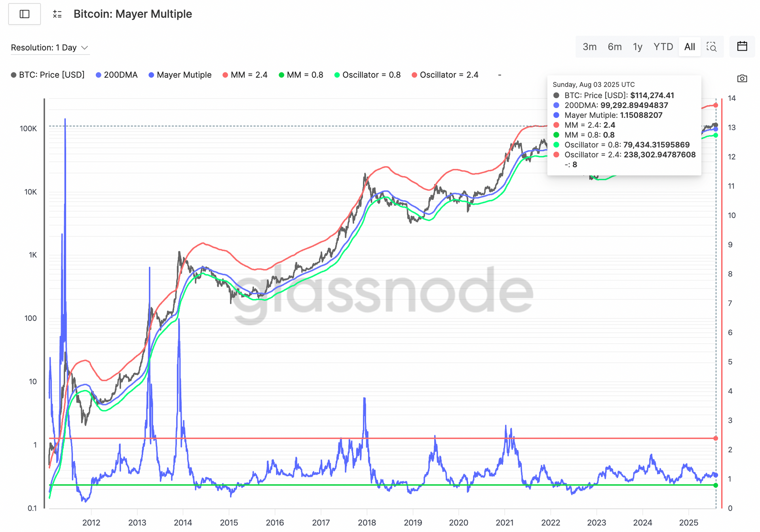Click the 2024 x-axis label

coord(642,523)
